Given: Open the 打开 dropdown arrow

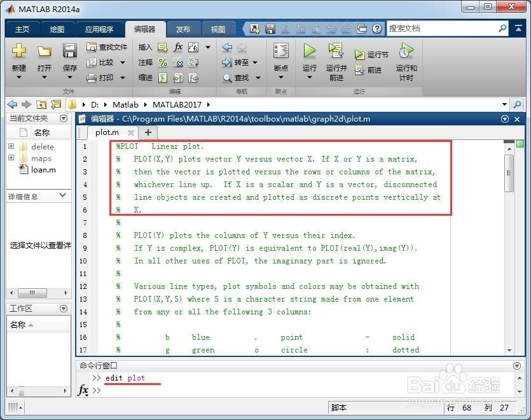Looking at the screenshot, I should pyautogui.click(x=45, y=77).
